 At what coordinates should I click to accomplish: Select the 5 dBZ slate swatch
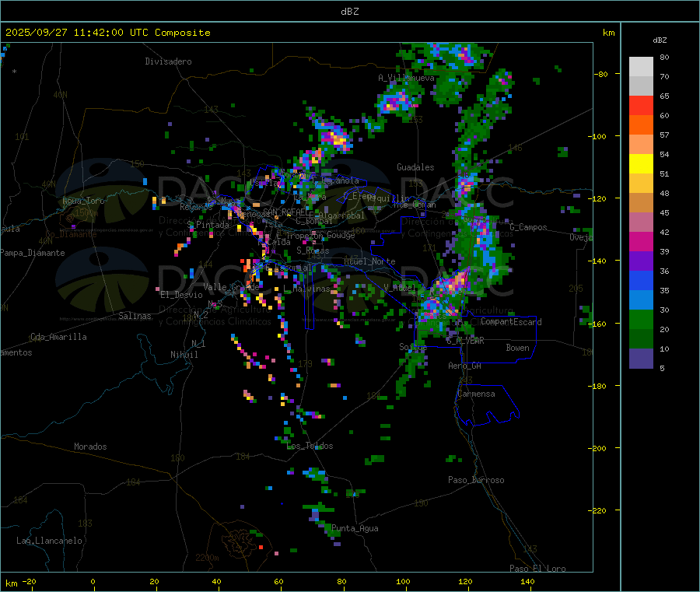coord(641,359)
